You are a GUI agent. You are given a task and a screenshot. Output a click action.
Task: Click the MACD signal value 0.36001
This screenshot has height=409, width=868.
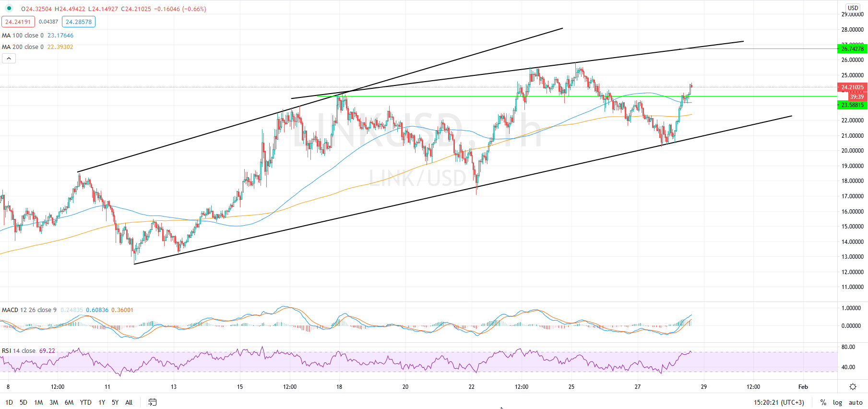click(122, 310)
